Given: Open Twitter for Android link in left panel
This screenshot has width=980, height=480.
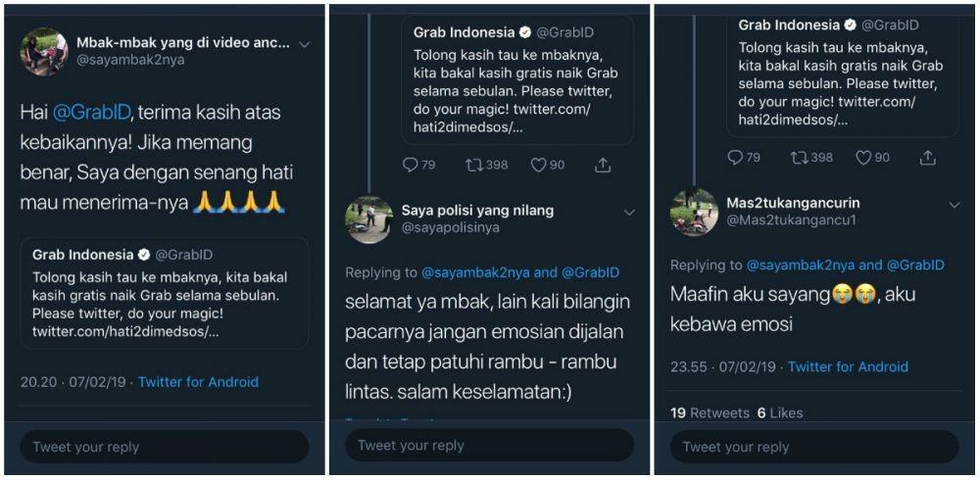Looking at the screenshot, I should point(198,382).
